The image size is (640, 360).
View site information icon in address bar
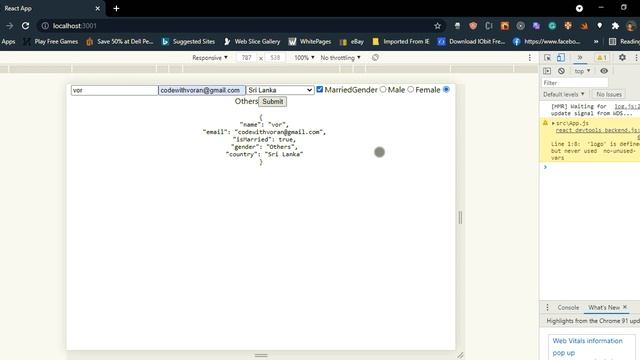[x=45, y=26]
